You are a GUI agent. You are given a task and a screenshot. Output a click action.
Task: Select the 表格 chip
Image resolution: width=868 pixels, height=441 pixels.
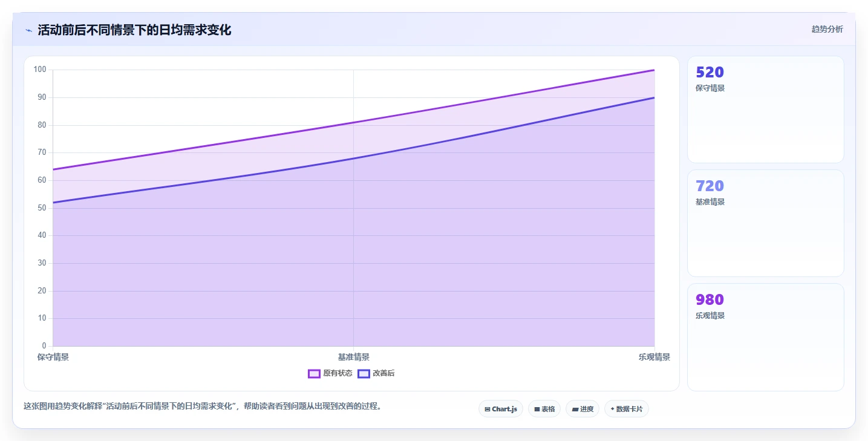[x=544, y=409]
